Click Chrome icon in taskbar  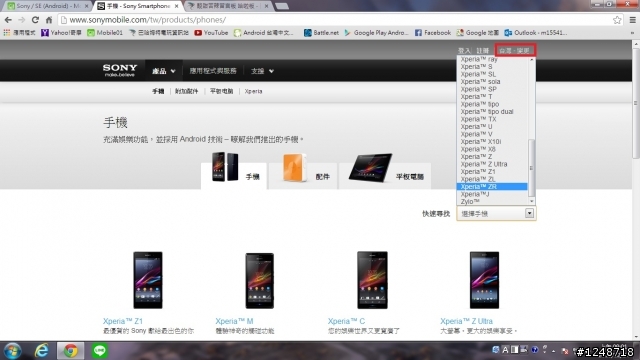point(70,351)
